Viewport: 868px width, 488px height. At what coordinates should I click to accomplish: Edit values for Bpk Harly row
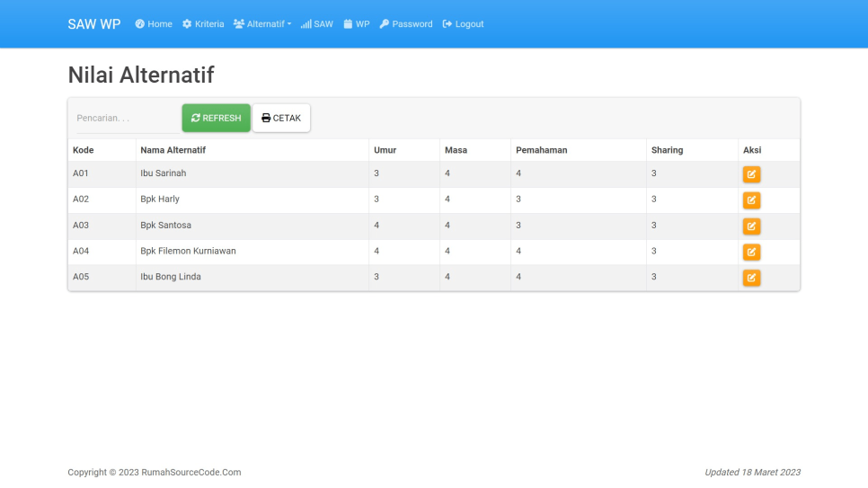(751, 200)
